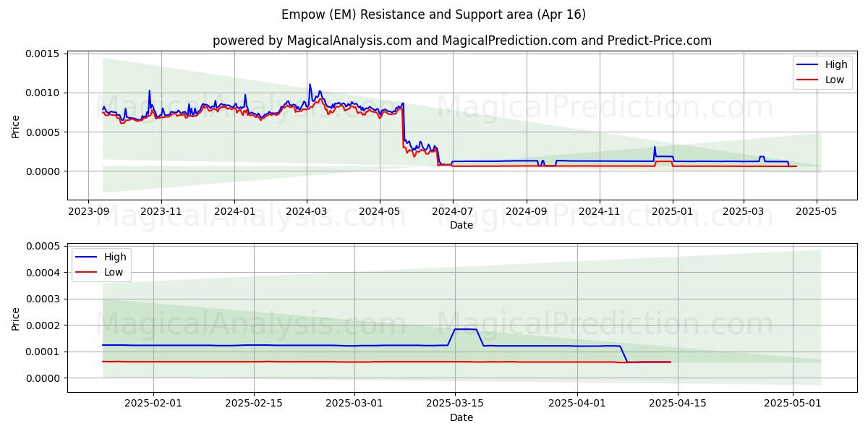Click 'High' in the top chart legend
The width and height of the screenshot is (868, 434).
(836, 64)
